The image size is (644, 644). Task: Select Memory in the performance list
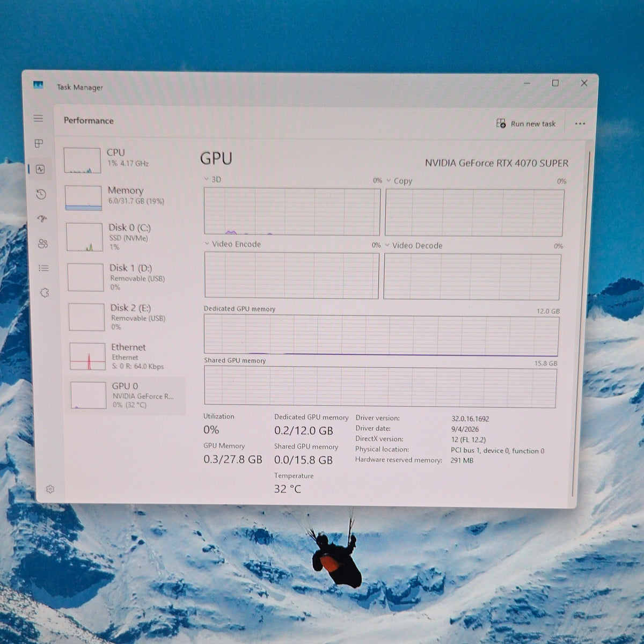(x=125, y=197)
